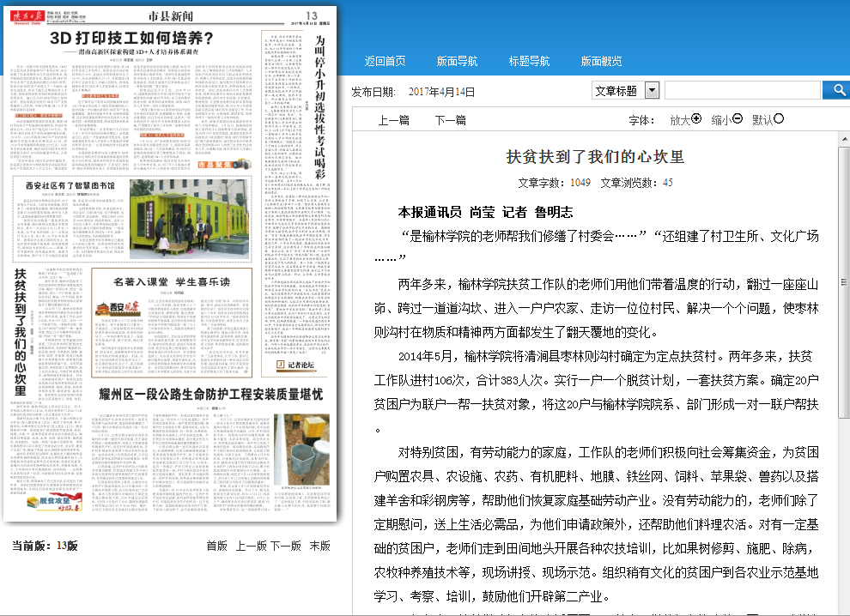The width and height of the screenshot is (850, 616).
Task: Go to next article 下一篇
Action: tap(451, 120)
